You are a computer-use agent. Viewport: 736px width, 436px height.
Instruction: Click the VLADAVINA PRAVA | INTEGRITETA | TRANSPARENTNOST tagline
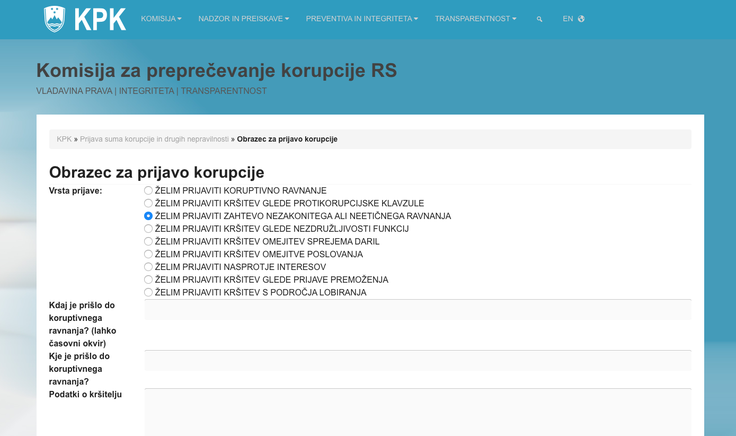tap(152, 91)
